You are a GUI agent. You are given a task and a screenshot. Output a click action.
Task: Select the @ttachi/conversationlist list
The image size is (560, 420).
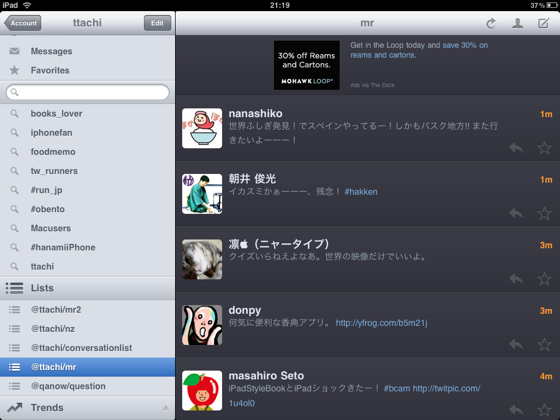pyautogui.click(x=88, y=348)
